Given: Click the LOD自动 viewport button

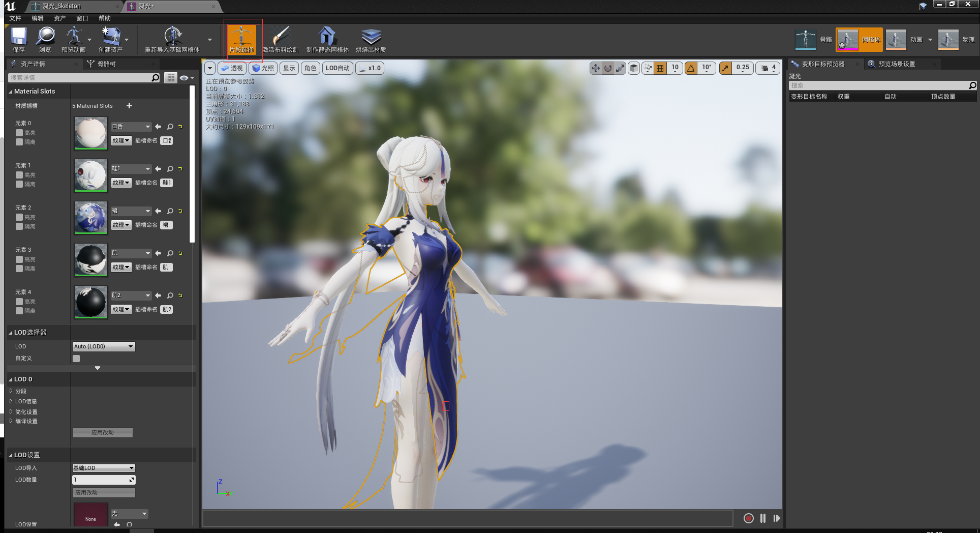Looking at the screenshot, I should [338, 68].
